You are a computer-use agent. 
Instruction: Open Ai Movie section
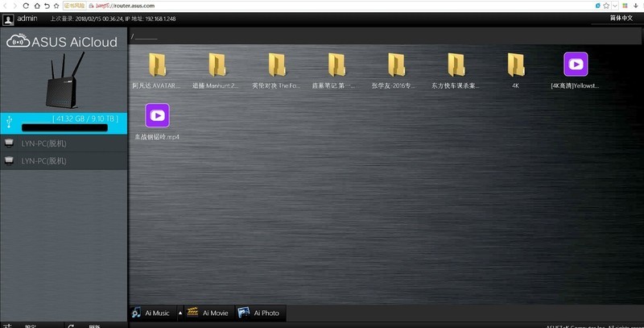click(x=210, y=313)
